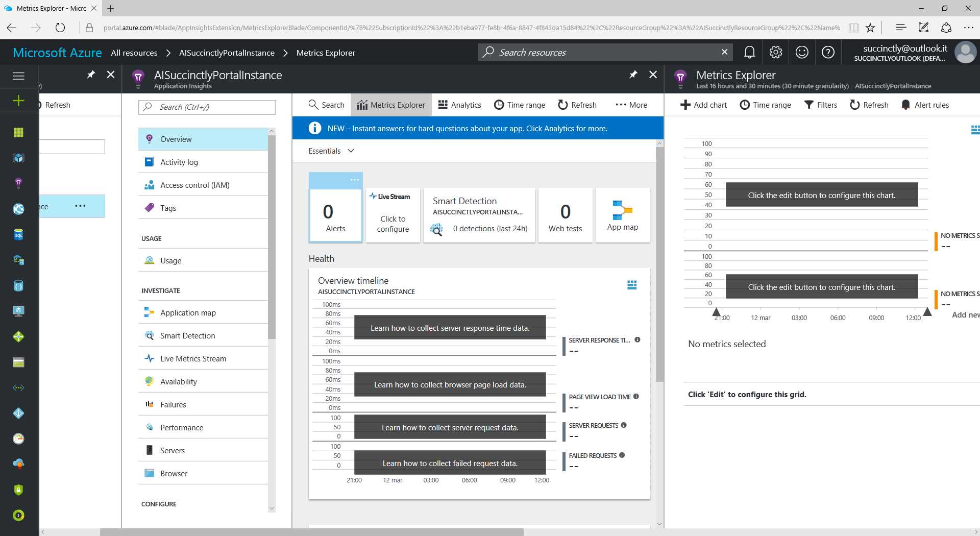Click the Search (Ctrl+/) menu filter box
The height and width of the screenshot is (536, 980).
coord(207,107)
